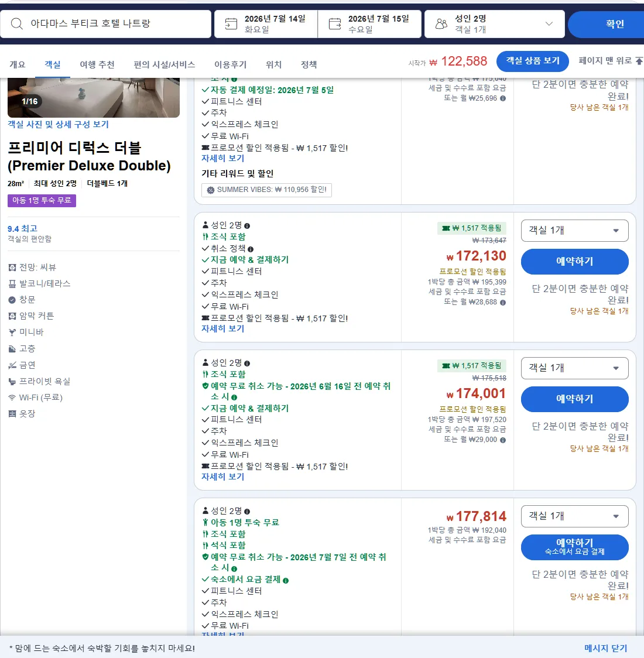Click the check-out calendar icon
This screenshot has width=644, height=658.
(335, 24)
